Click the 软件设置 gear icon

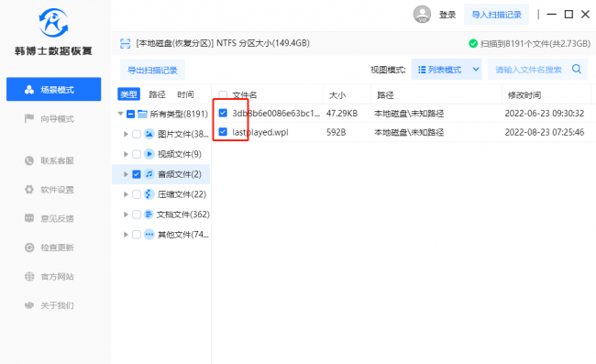coord(29,189)
